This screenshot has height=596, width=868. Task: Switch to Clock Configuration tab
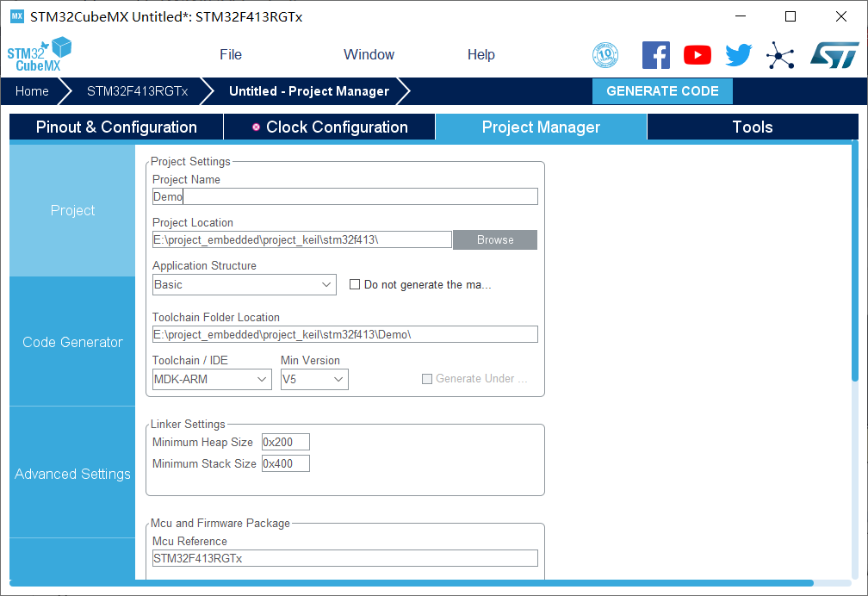coord(330,127)
